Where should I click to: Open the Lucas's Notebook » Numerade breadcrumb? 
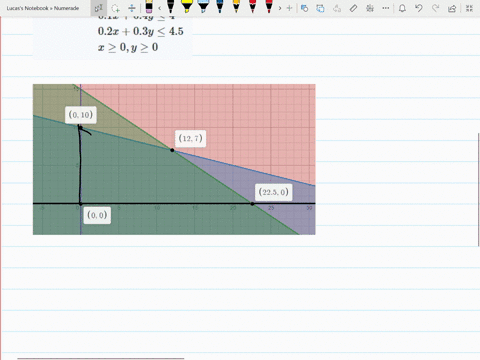[43, 8]
